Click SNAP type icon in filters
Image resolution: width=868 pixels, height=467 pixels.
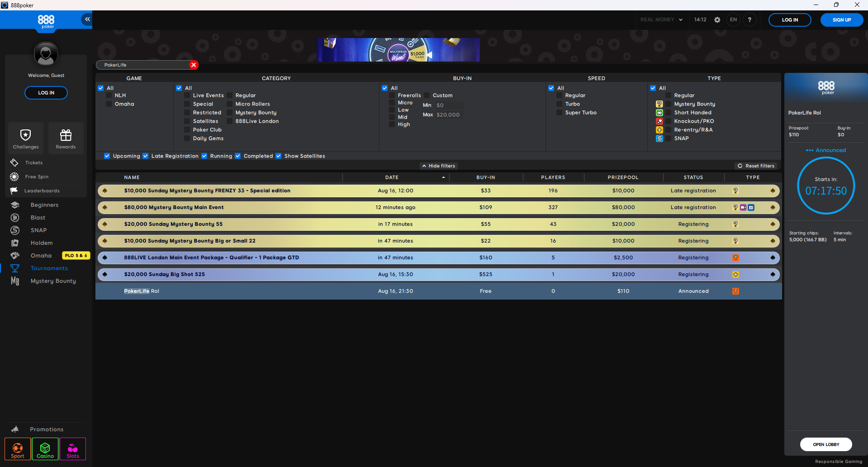(x=659, y=138)
